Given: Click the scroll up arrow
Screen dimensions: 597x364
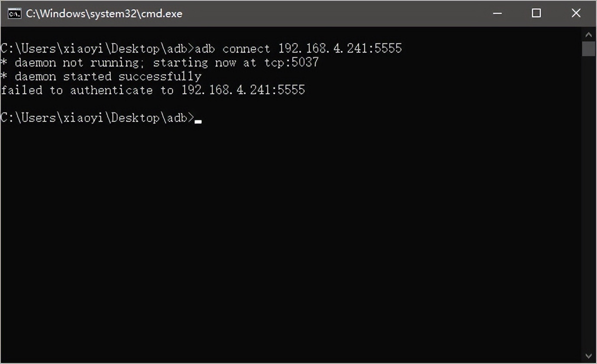Looking at the screenshot, I should [x=588, y=35].
